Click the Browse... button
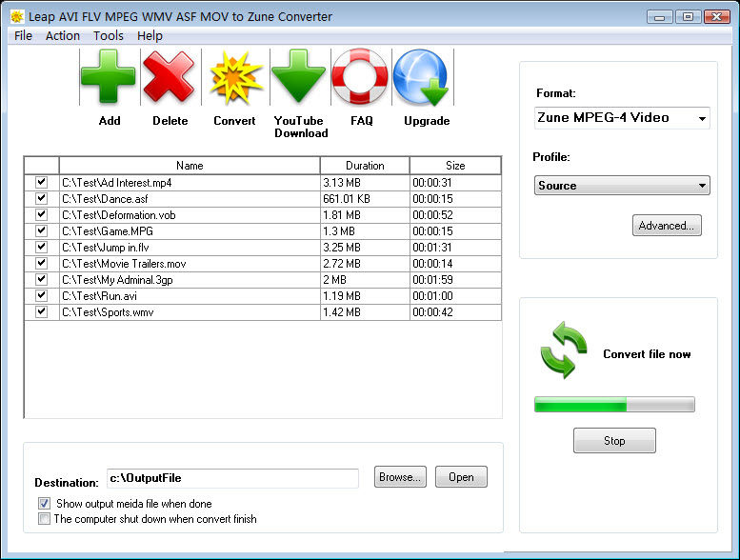The width and height of the screenshot is (740, 560). pos(400,477)
